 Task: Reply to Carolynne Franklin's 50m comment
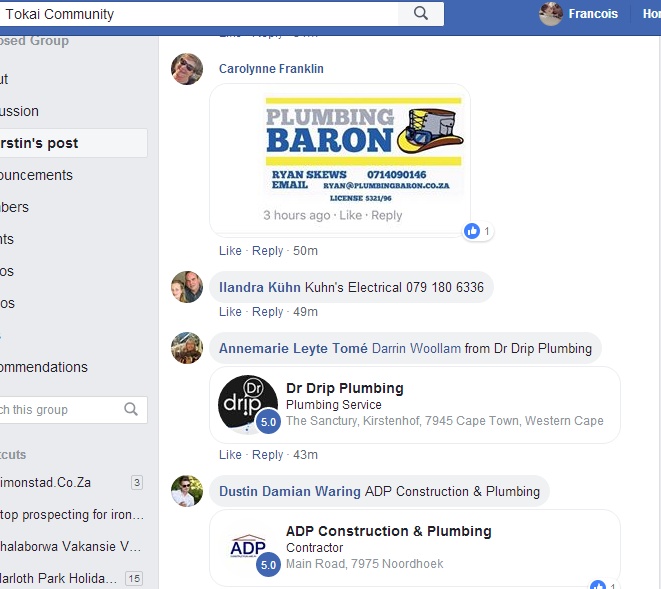click(267, 251)
